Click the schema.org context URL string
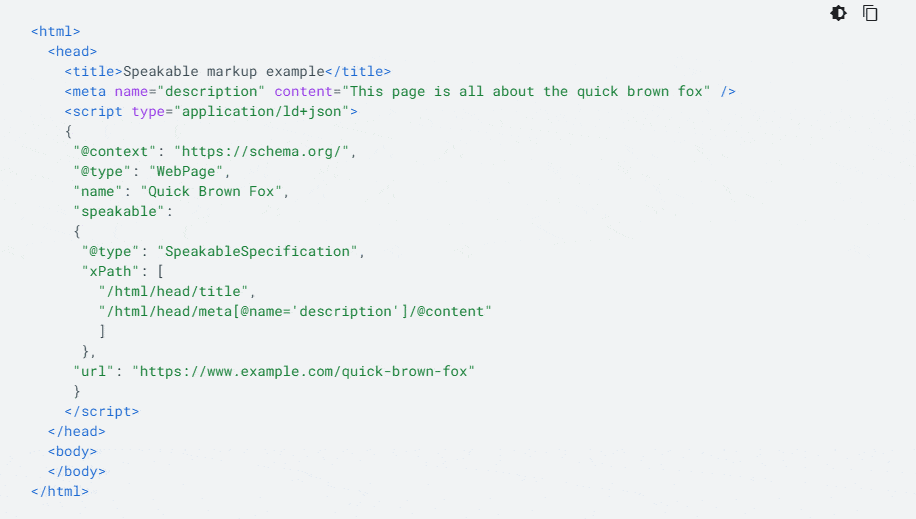This screenshot has height=519, width=916. [x=265, y=151]
